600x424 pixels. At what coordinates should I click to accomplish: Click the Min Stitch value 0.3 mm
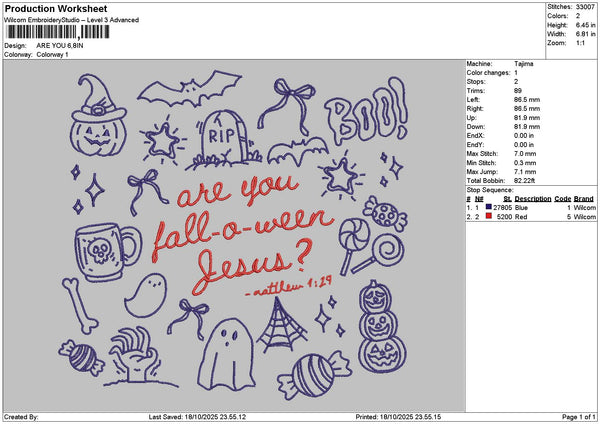point(525,163)
